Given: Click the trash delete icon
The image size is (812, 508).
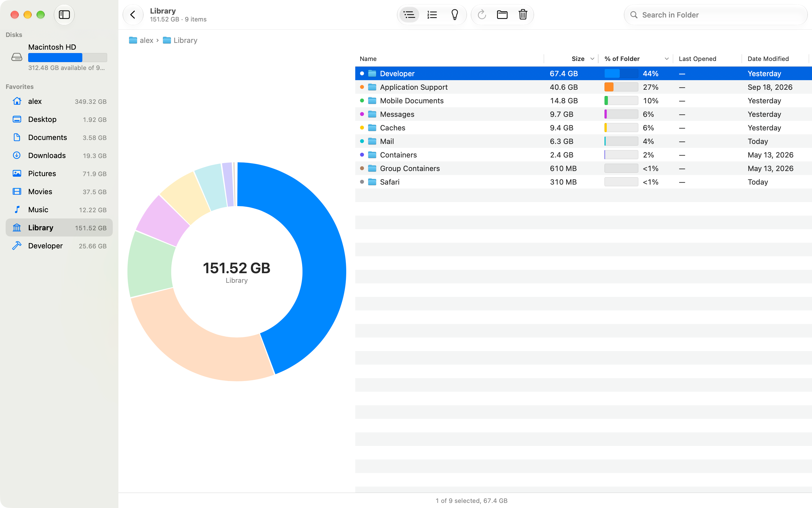Looking at the screenshot, I should point(523,15).
